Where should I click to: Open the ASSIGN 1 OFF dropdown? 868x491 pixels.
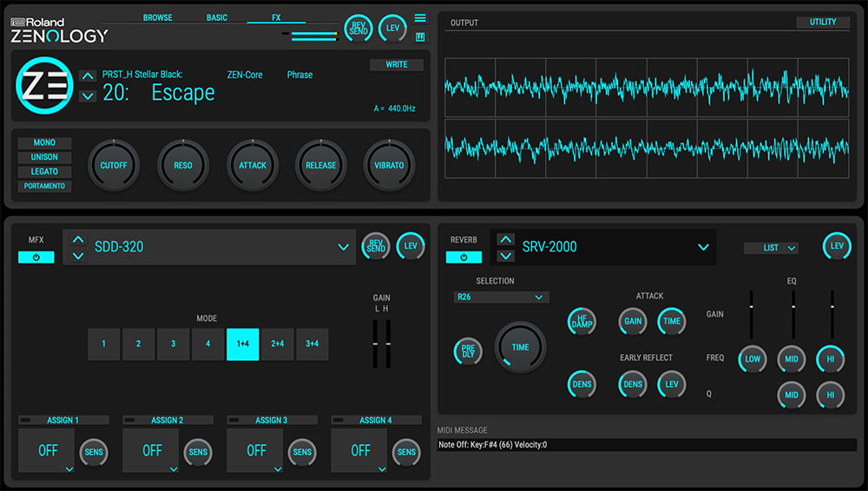pos(47,450)
